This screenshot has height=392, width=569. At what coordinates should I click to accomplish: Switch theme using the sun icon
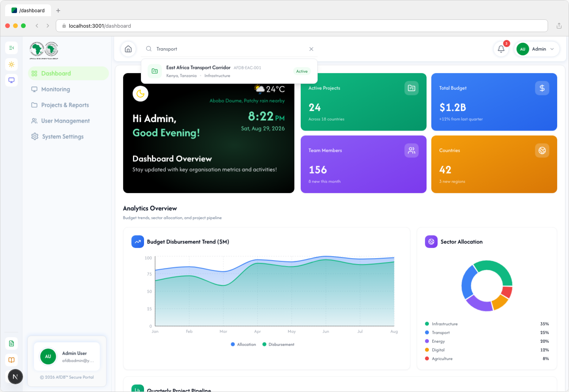coord(11,64)
